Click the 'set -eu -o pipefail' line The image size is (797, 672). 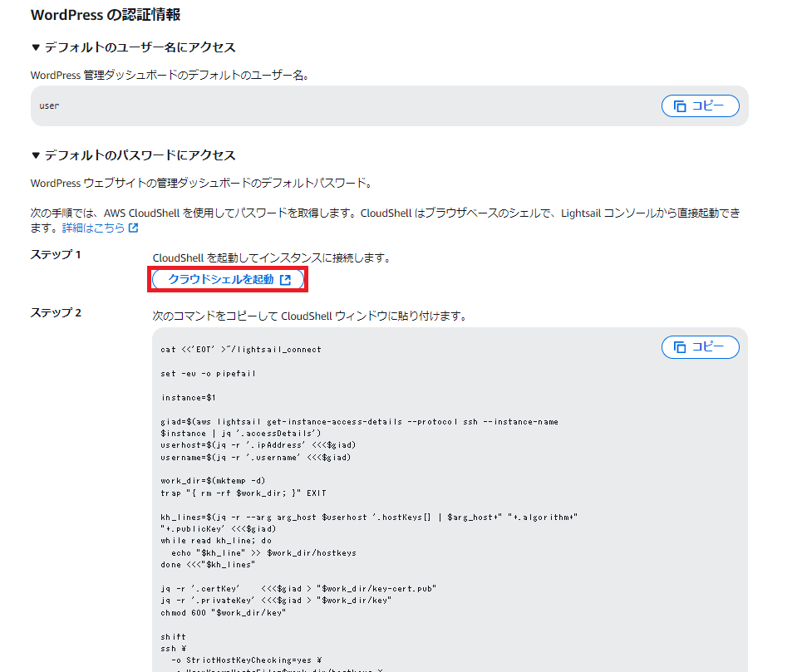208,373
